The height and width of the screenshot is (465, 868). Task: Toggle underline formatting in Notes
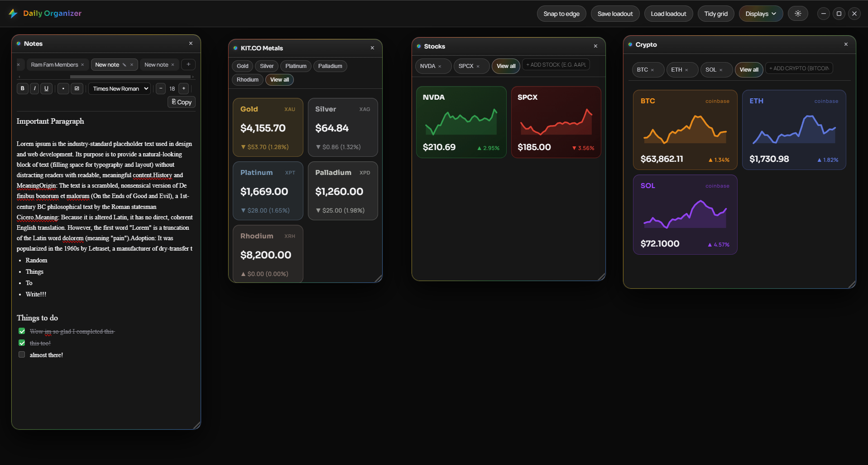[46, 88]
